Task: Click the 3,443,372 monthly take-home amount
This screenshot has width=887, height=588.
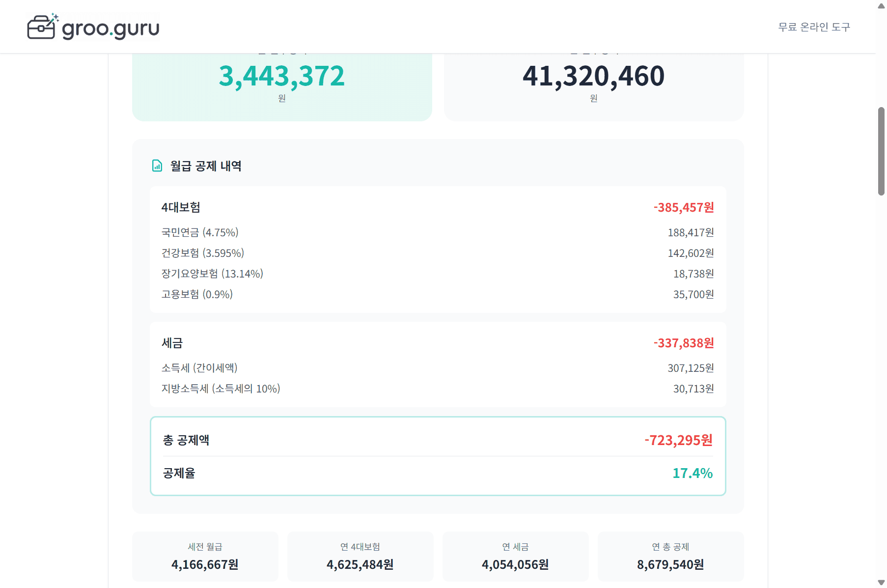Action: (x=281, y=76)
